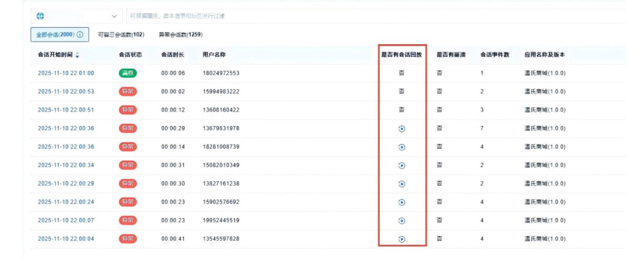The width and height of the screenshot is (644, 262).
Task: Open session started at 2025-11-10 22:00:51
Action: pos(66,110)
